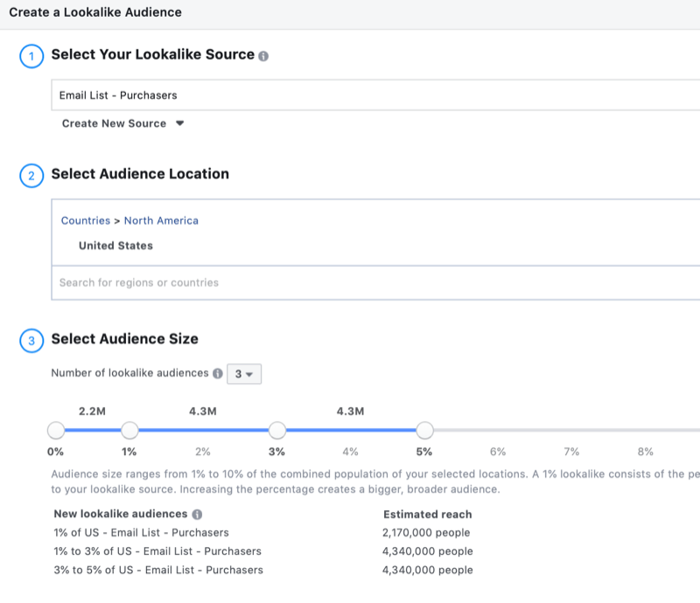700x603 pixels.
Task: Open the North America breadcrumb link
Action: pos(161,221)
